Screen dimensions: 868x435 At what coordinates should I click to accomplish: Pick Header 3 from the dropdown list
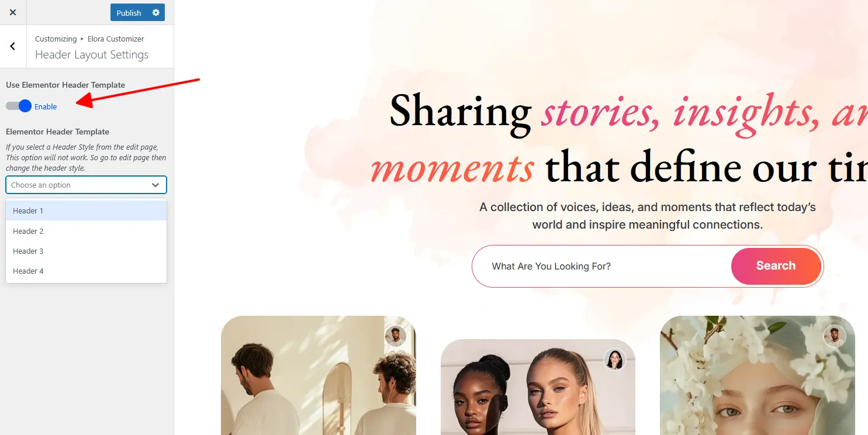pos(86,251)
